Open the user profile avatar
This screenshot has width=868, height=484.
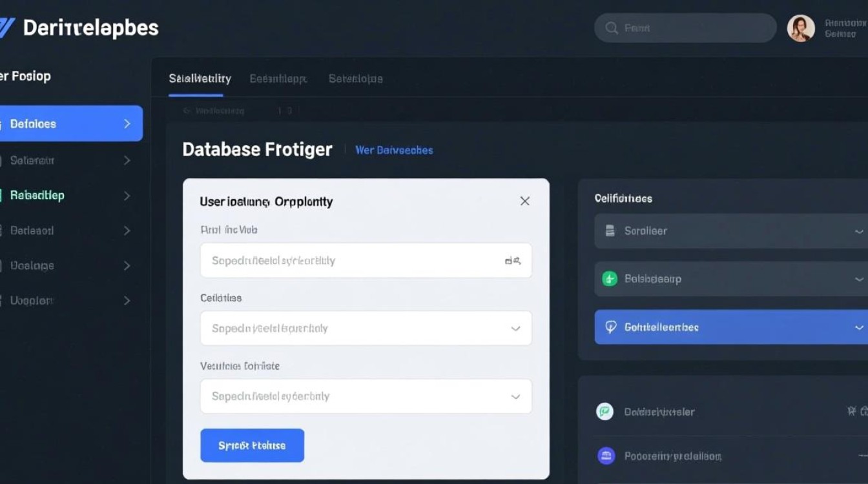click(x=800, y=28)
